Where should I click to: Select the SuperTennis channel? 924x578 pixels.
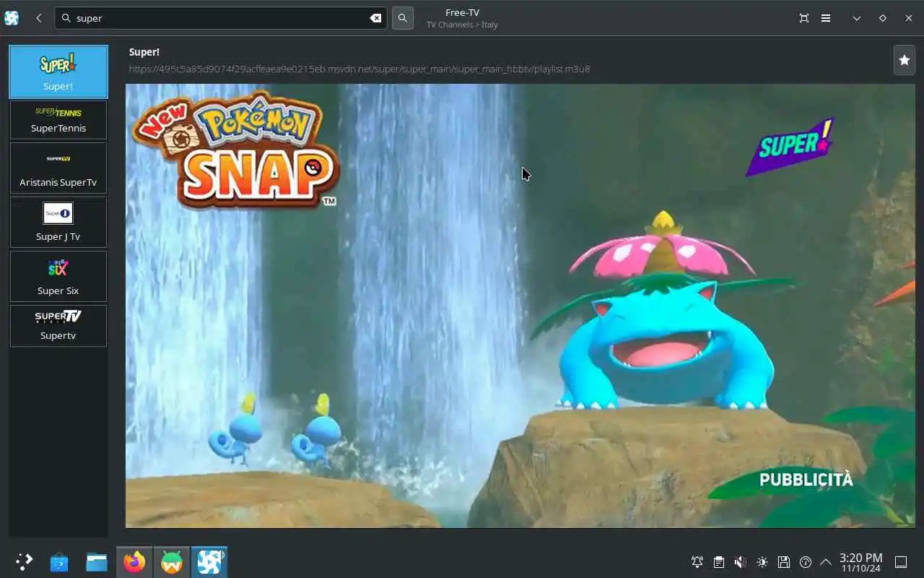coord(58,120)
